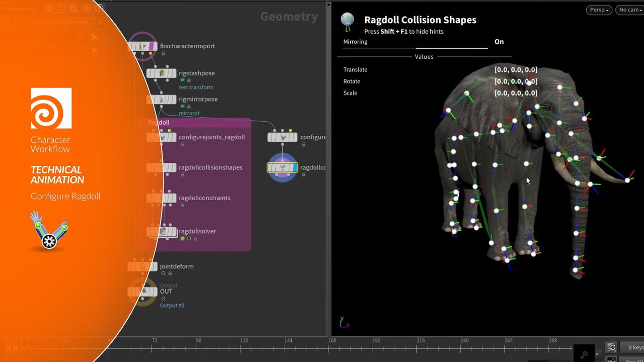
Task: Open the dropdown arrow beside the key icon
Action: click(598, 354)
